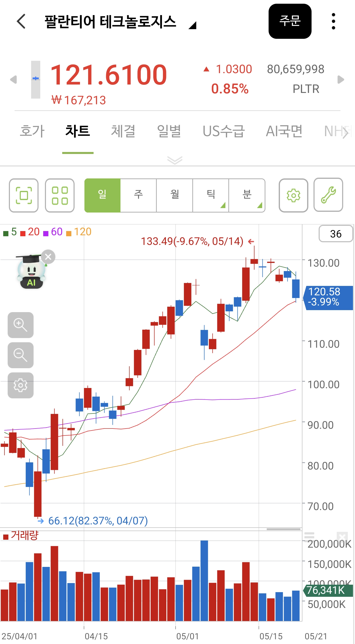Zoom in the chart with magnifier plus
The width and height of the screenshot is (355, 644).
click(x=20, y=325)
